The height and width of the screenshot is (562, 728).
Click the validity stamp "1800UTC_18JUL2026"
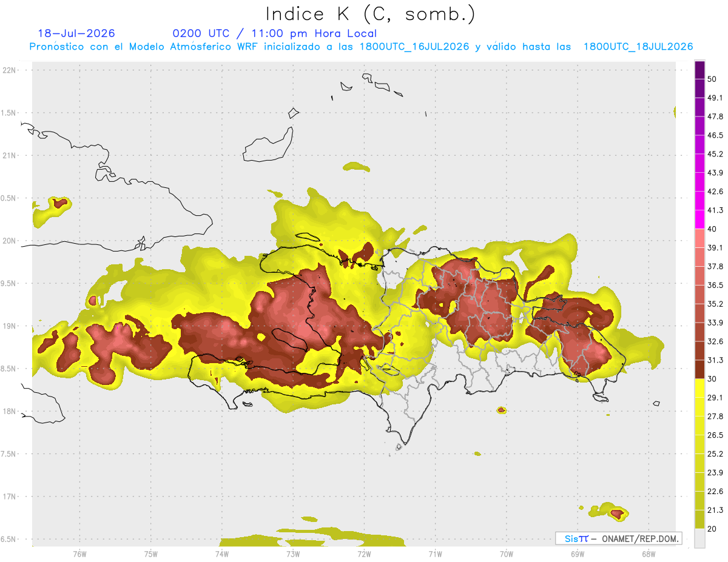click(x=638, y=47)
